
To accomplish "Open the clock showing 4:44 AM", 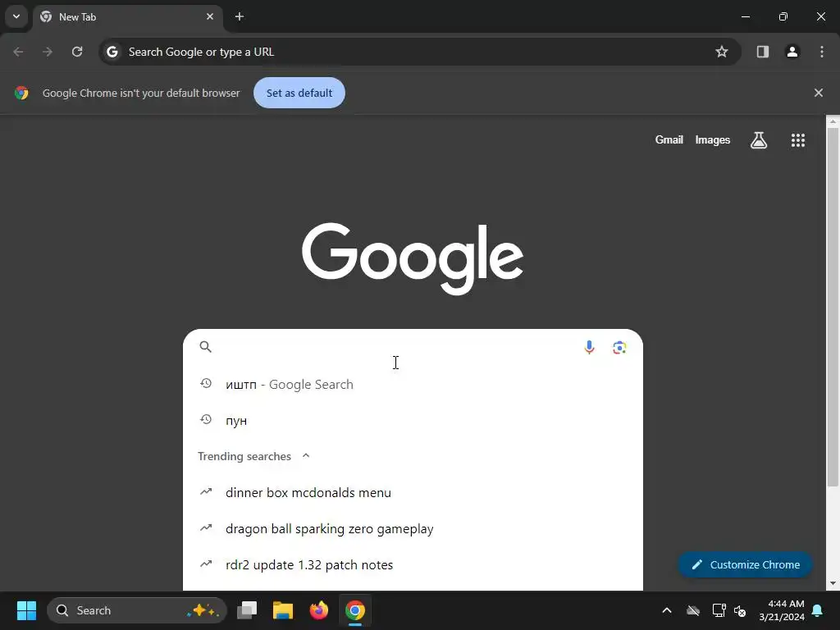I will pos(781,610).
